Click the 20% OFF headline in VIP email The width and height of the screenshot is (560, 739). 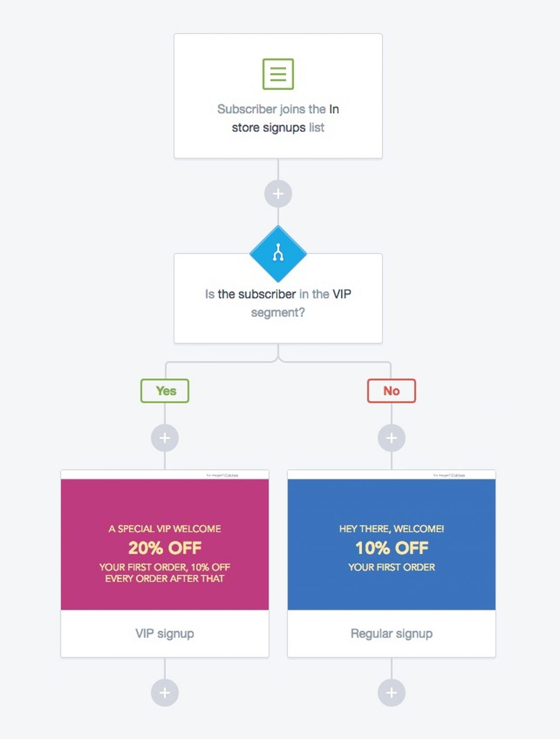pos(164,548)
